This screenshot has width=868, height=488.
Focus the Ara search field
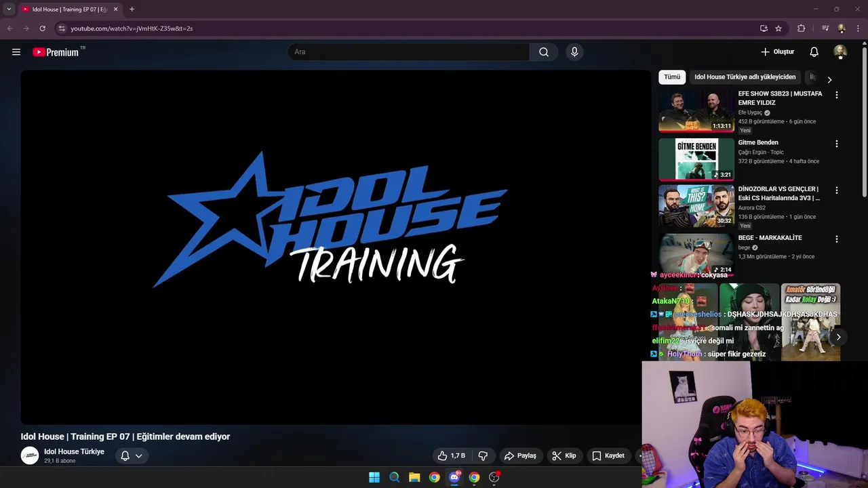pyautogui.click(x=408, y=52)
